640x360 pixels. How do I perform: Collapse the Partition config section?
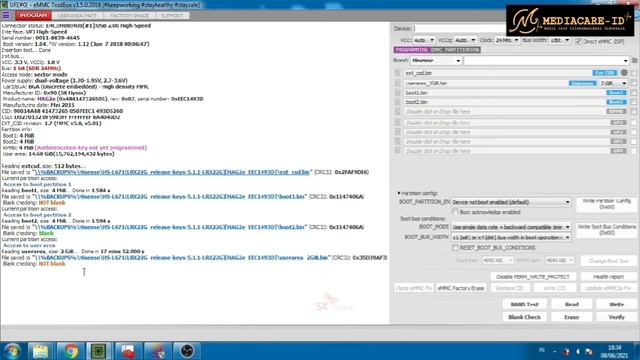coord(399,193)
